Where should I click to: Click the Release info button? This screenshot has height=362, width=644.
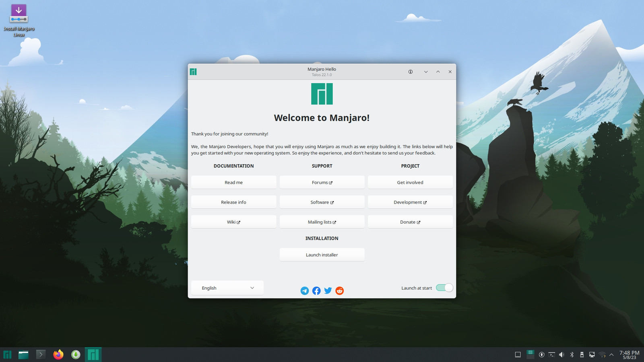[x=233, y=202]
